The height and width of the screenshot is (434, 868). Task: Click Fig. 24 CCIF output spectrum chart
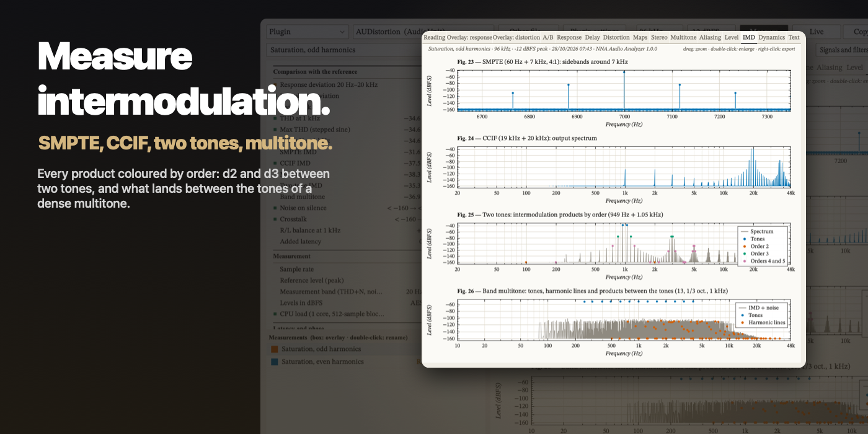click(624, 167)
